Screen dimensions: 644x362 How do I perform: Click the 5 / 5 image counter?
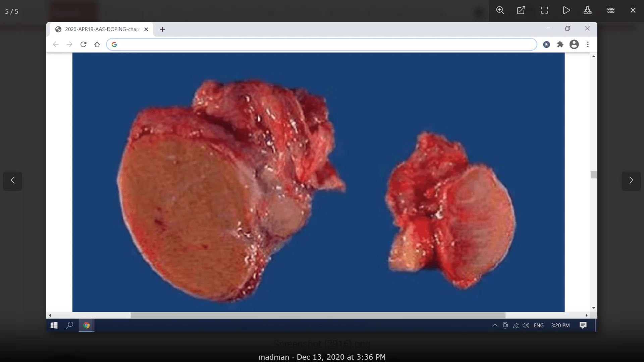[x=12, y=11]
